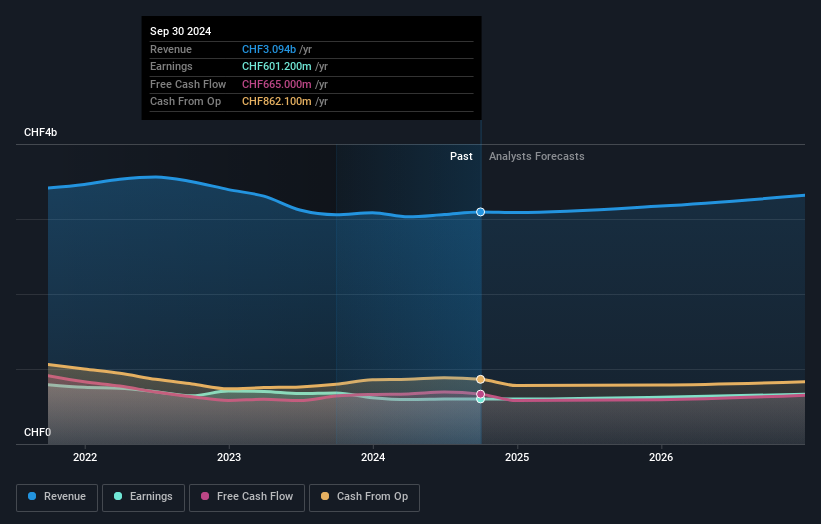Click the CHF601.200m earnings value
The width and height of the screenshot is (821, 524).
pos(276,66)
